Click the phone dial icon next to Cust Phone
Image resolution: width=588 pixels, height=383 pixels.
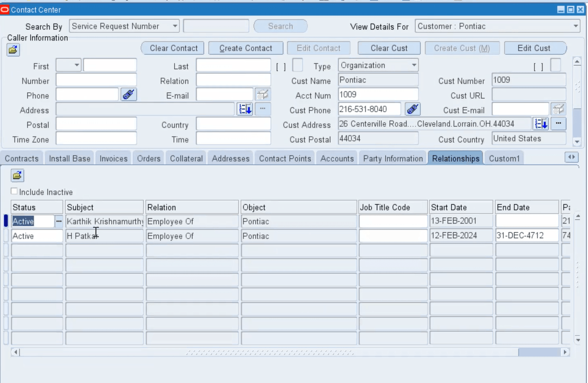pos(413,109)
